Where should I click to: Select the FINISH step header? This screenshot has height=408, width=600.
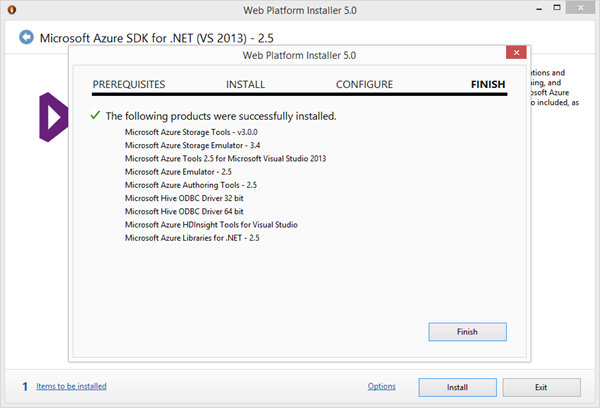[488, 85]
